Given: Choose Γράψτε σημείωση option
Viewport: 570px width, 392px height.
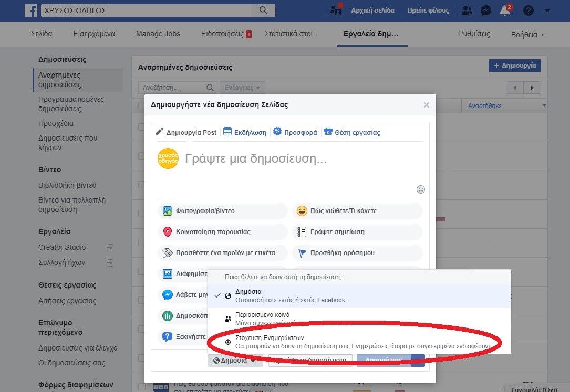Looking at the screenshot, I should click(357, 232).
